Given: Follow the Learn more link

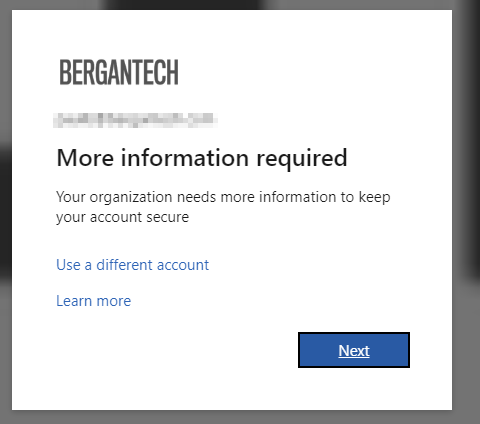Looking at the screenshot, I should 93,301.
